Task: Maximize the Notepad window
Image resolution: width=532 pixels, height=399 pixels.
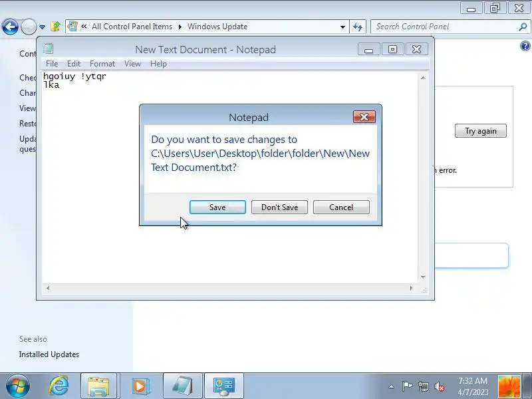Action: [x=392, y=49]
